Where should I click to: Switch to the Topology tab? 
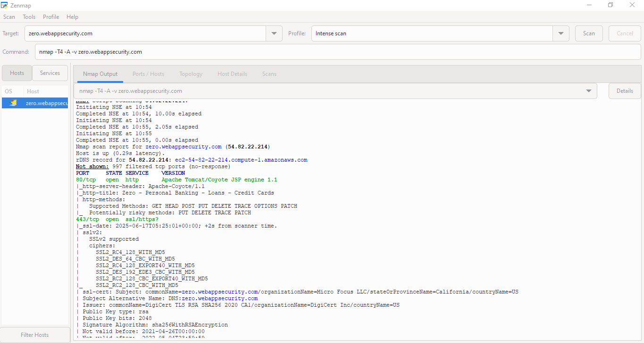(191, 74)
